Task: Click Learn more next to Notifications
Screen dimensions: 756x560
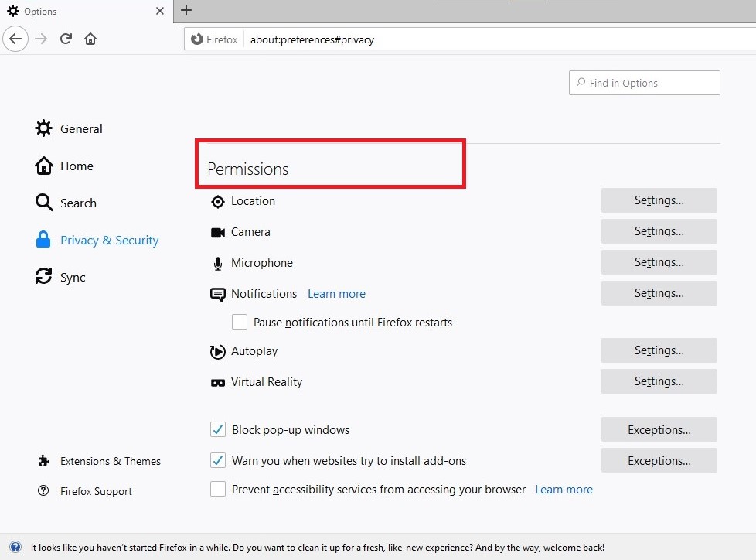Action: click(336, 294)
